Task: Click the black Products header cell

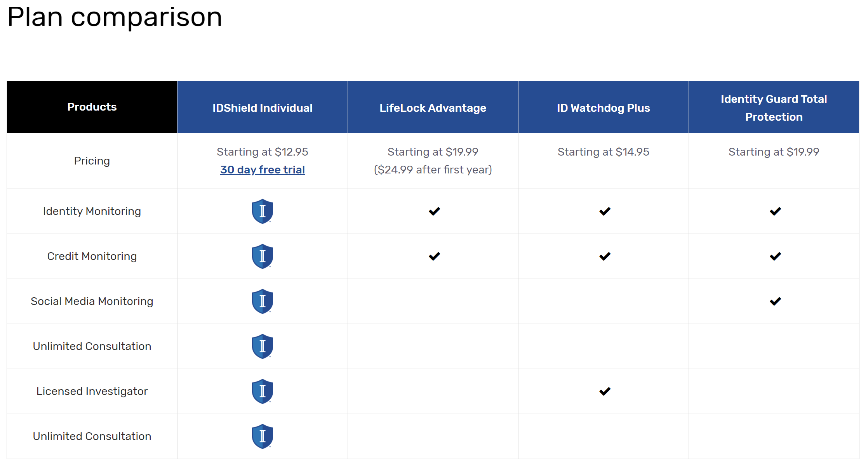Action: (92, 107)
